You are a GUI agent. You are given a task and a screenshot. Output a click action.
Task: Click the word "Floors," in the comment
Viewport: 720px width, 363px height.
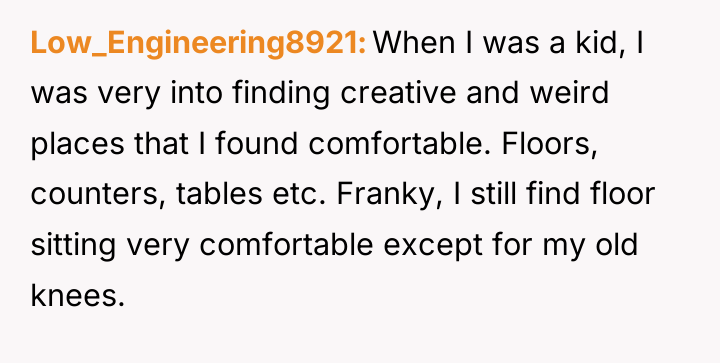549,145
